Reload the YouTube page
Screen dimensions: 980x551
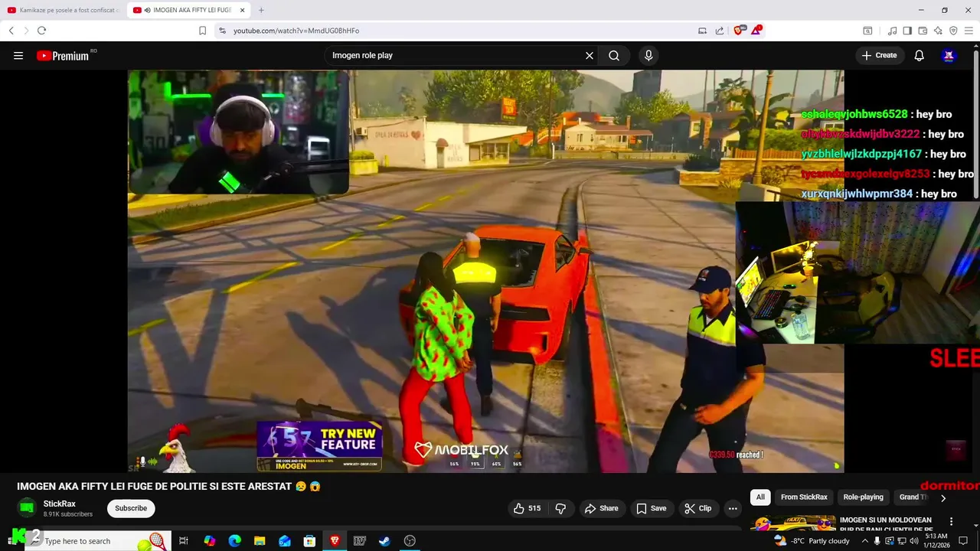pos(41,31)
